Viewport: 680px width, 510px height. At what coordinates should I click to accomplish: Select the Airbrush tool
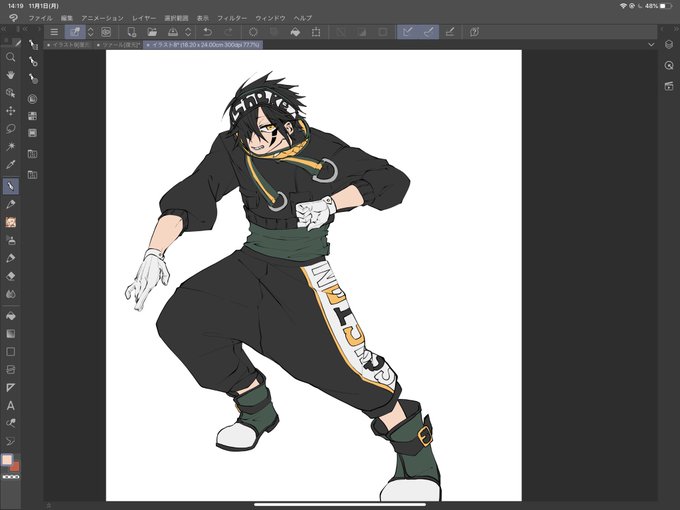(x=10, y=240)
